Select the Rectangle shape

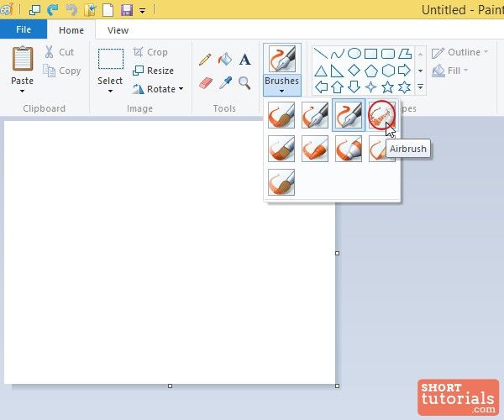pos(371,54)
